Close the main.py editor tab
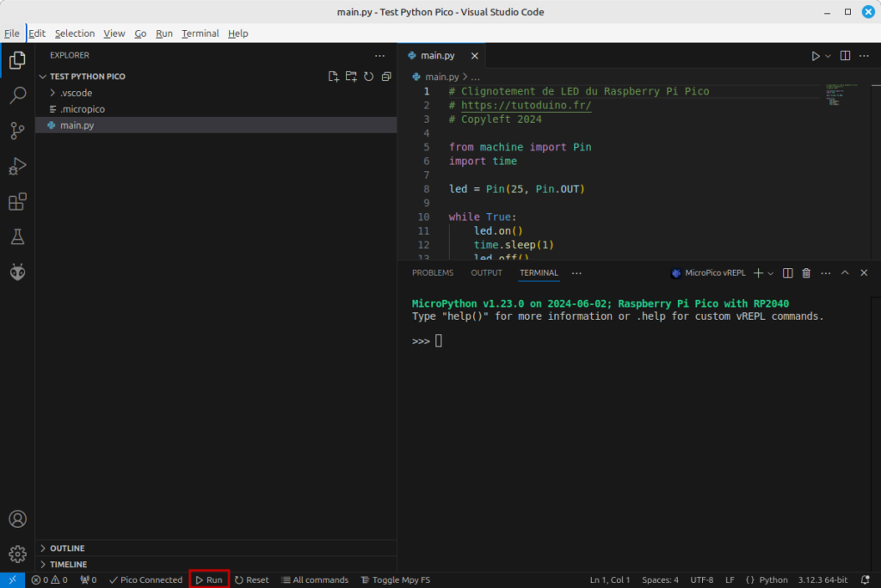Screen dimensions: 881x588 coord(475,56)
